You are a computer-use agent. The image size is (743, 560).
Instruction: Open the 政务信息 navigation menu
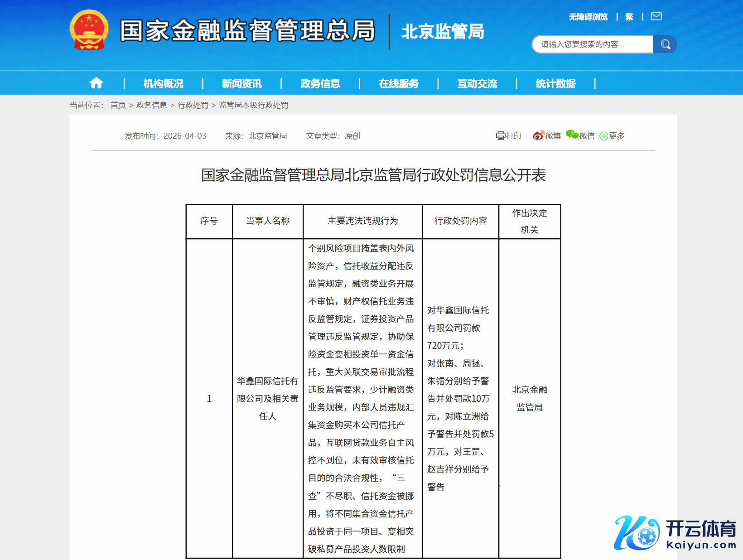[x=320, y=84]
